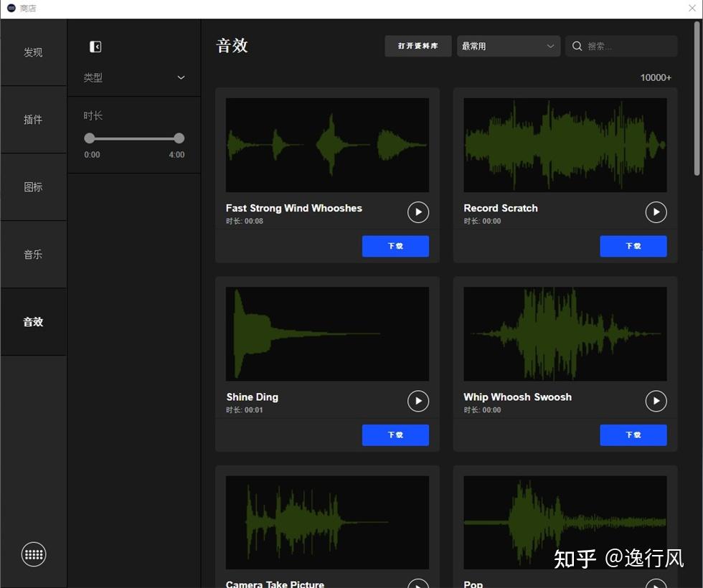The image size is (703, 588).
Task: Click the minimum duration slider handle at 0:00
Action: click(x=90, y=138)
